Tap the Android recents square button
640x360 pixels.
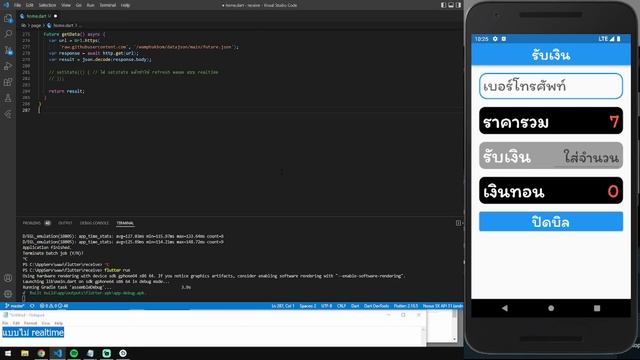(597, 308)
